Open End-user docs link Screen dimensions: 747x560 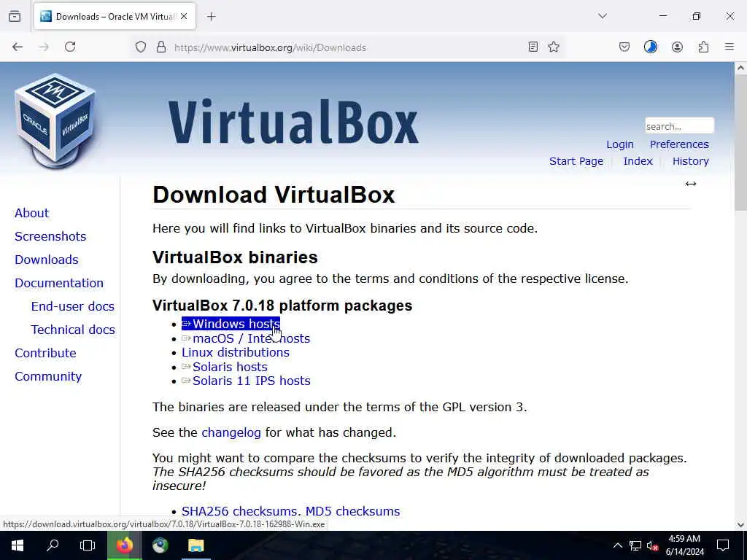[72, 306]
